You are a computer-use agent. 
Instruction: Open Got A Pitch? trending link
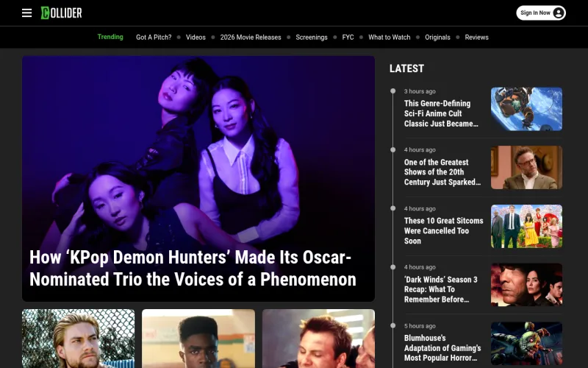[154, 38]
